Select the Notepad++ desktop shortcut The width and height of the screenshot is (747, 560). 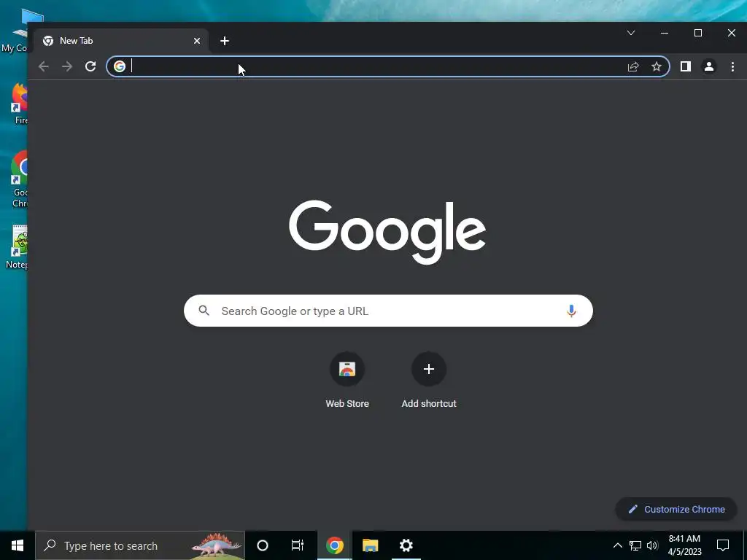18,246
